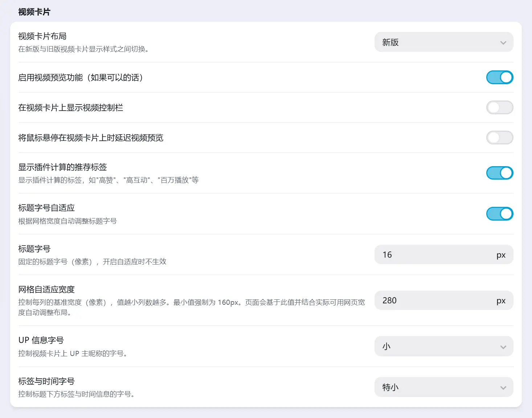Viewport: 532px width, 418px height.
Task: Click the 视频卡片 section heading
Action: [x=34, y=12]
